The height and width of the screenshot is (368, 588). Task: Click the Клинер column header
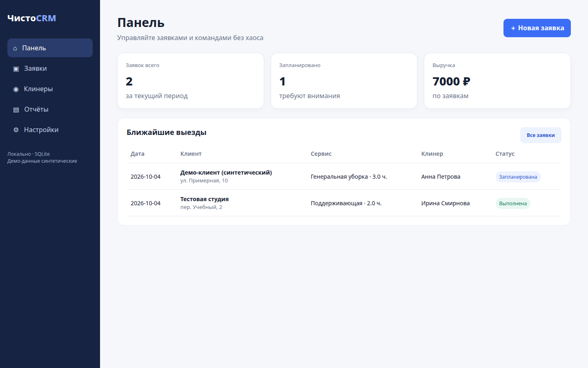pyautogui.click(x=432, y=154)
